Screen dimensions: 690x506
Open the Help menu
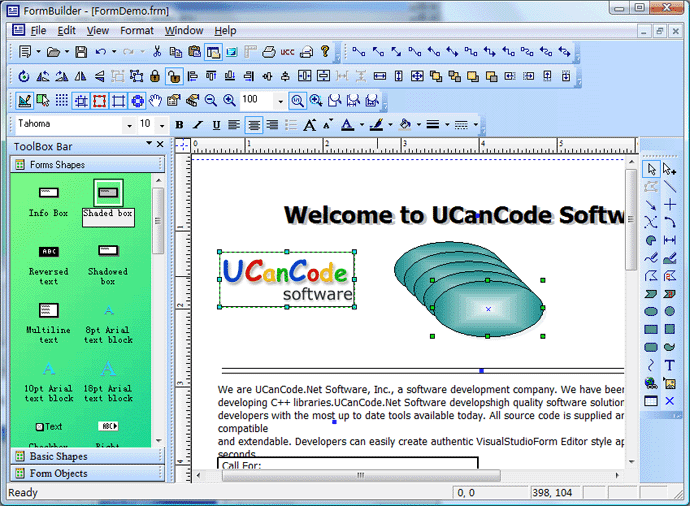pos(225,30)
